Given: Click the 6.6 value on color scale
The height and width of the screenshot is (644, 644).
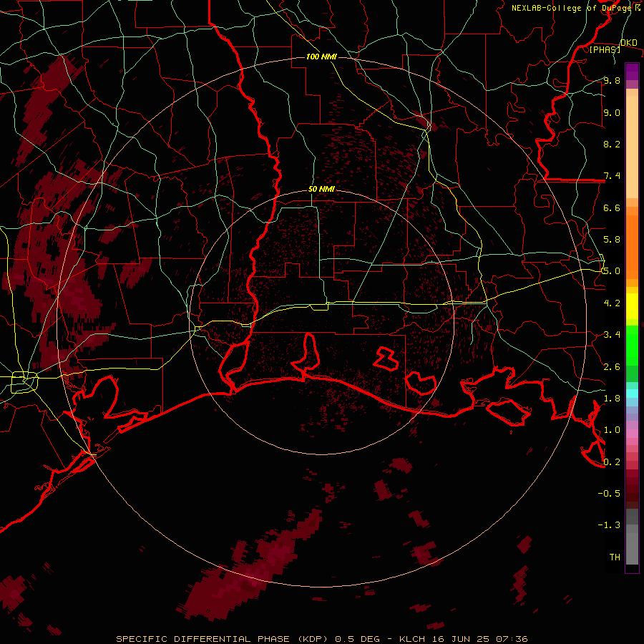Looking at the screenshot, I should (612, 208).
